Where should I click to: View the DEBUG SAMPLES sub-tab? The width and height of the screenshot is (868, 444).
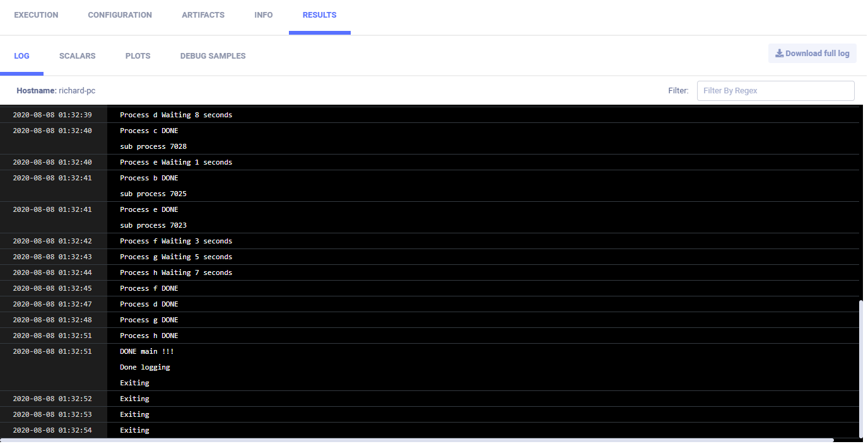click(x=213, y=56)
